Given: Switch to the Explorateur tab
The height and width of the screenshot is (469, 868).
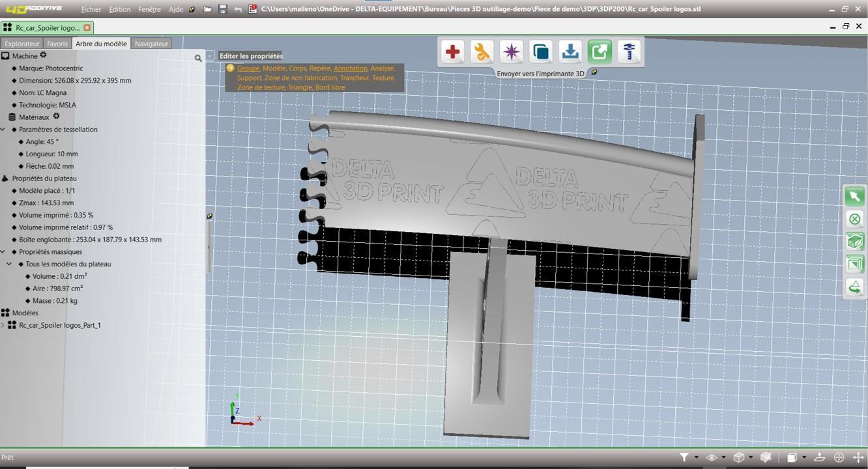Looking at the screenshot, I should click(22, 44).
